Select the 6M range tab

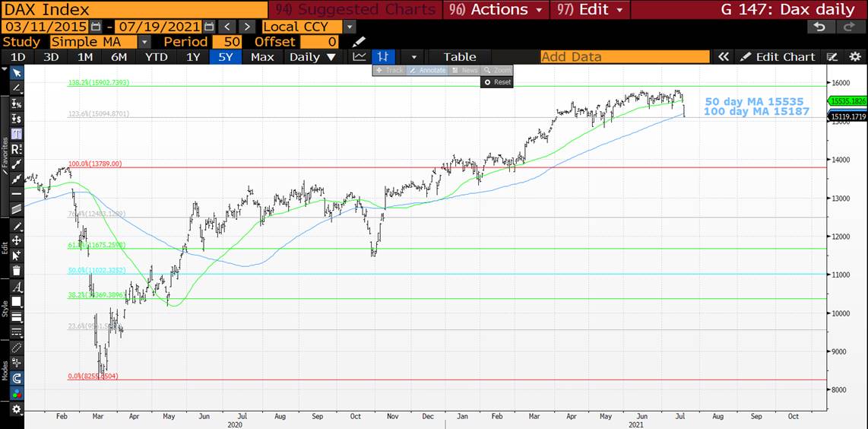119,56
